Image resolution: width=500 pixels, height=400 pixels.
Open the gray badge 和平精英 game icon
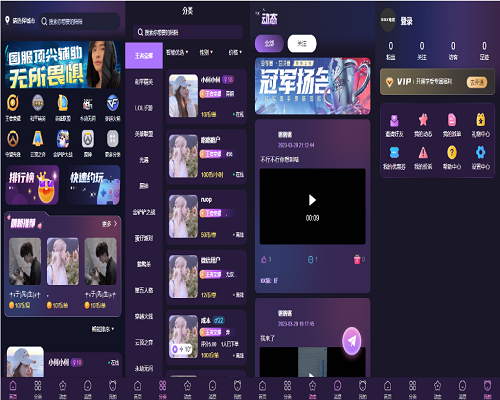tap(38, 103)
